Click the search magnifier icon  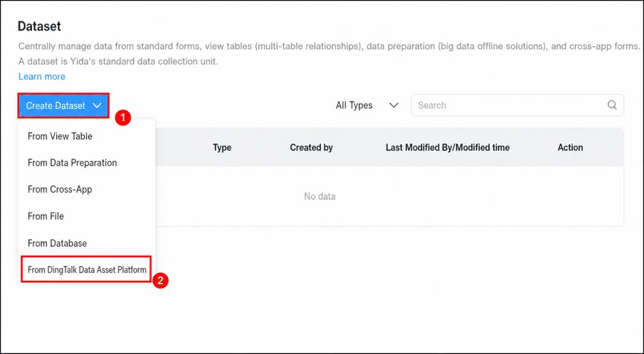(x=612, y=105)
